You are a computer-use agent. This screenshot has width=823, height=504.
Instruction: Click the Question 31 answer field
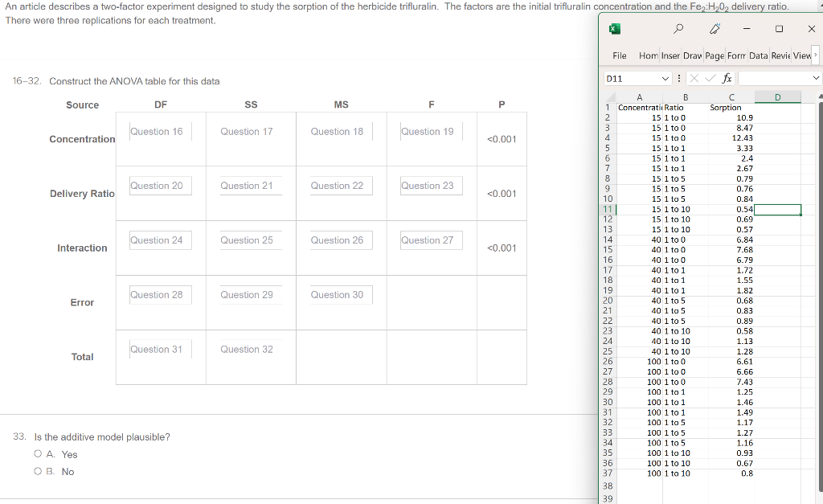point(161,348)
